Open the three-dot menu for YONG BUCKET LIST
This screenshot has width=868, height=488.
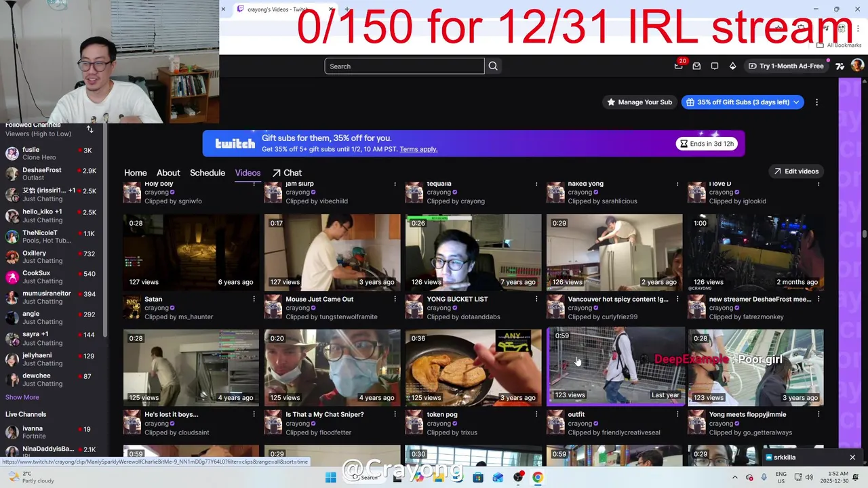(536, 299)
